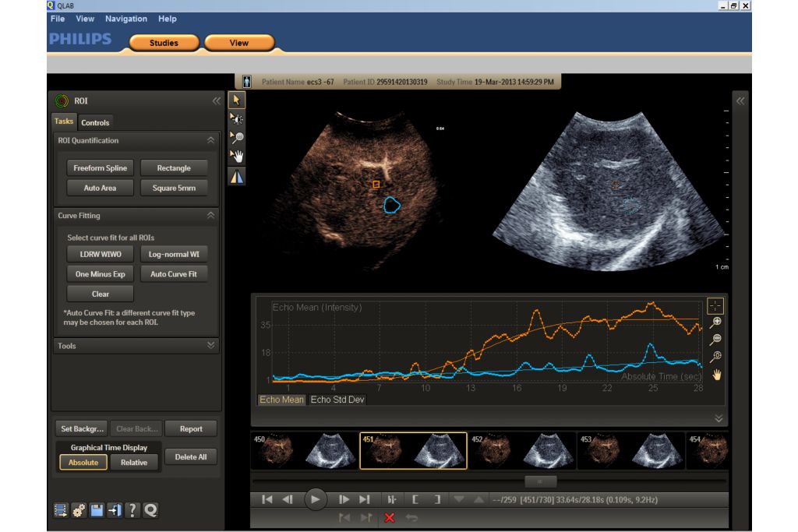
Task: Collapse the graph panel with double chevron
Action: [x=719, y=418]
